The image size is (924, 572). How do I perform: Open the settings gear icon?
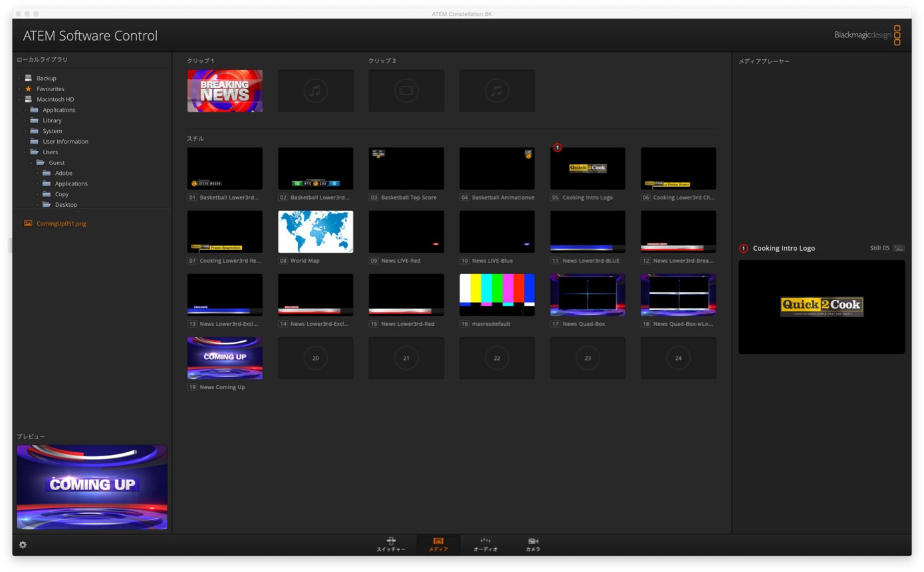23,545
